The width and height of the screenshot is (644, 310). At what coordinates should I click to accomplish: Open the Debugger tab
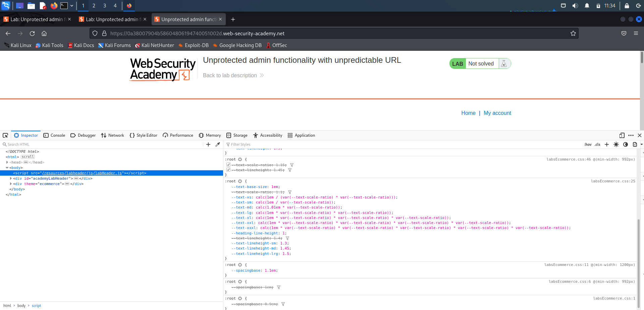(x=83, y=135)
